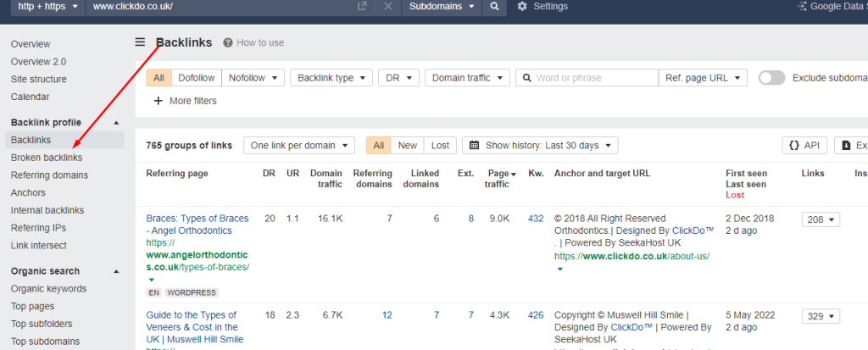Collapse the Organic search section
The image size is (868, 350).
pyautogui.click(x=116, y=271)
